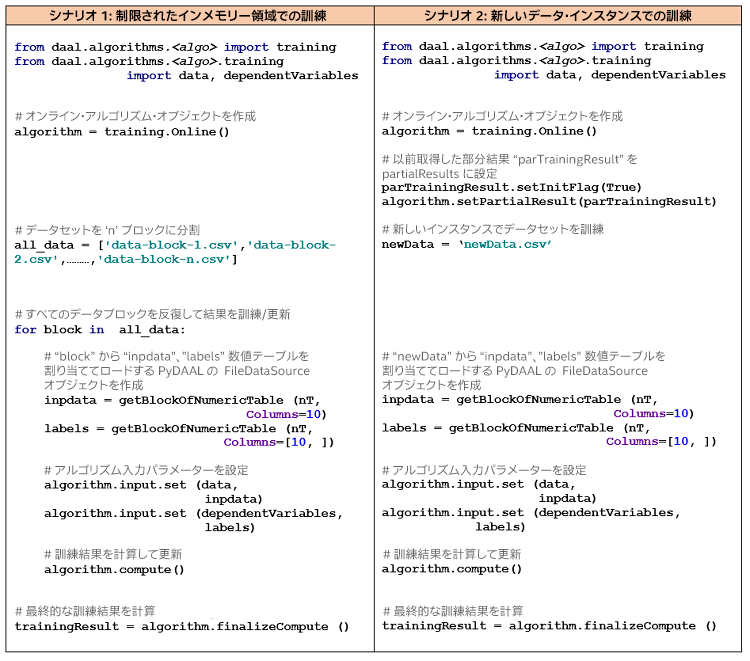Image resolution: width=750 pixels, height=661 pixels.
Task: Select the 'data-block-1.csv' string
Action: click(172, 245)
